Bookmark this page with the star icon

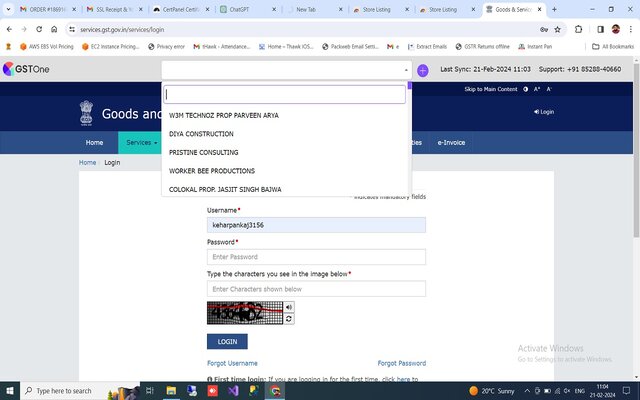tap(558, 29)
